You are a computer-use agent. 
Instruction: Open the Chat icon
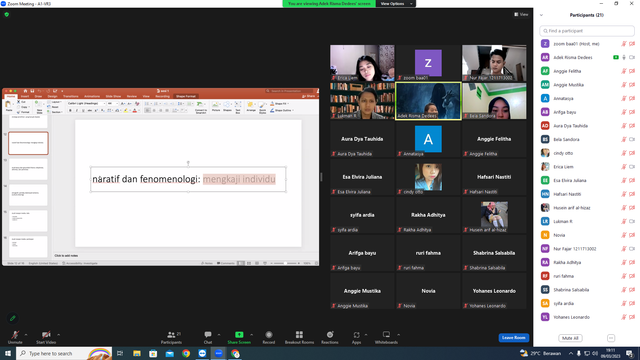coord(208,335)
